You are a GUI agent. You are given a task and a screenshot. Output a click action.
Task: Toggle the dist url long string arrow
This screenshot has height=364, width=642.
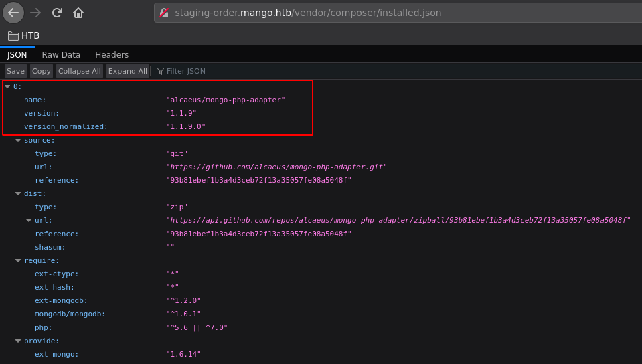[x=29, y=220]
